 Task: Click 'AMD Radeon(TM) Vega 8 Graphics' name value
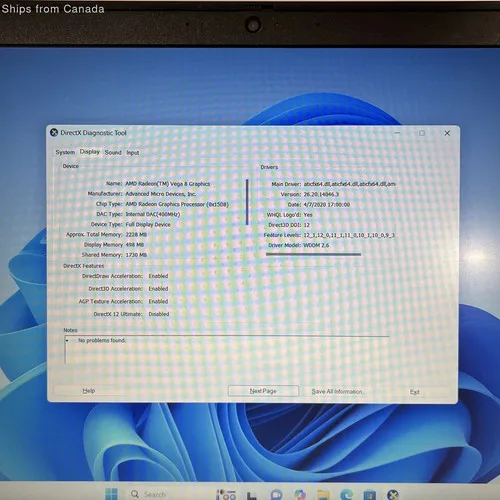(x=168, y=184)
